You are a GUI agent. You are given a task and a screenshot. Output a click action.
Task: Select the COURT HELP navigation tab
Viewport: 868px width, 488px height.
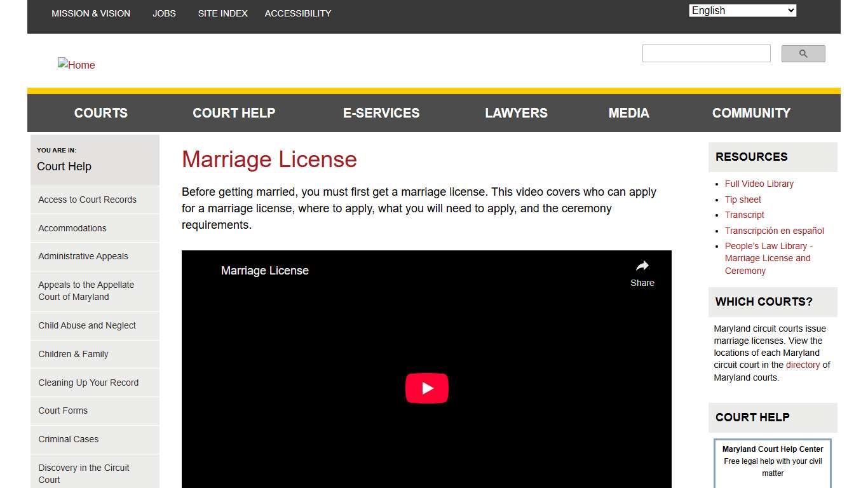[x=234, y=112]
